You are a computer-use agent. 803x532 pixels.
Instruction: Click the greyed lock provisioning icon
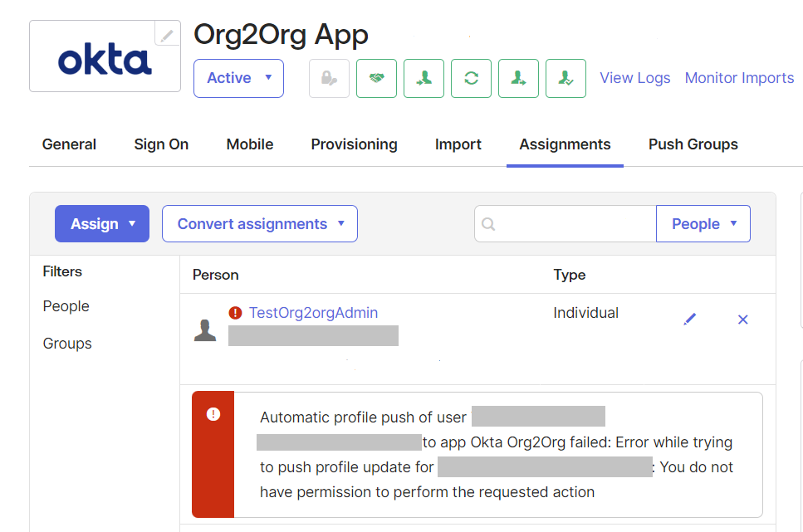click(329, 78)
